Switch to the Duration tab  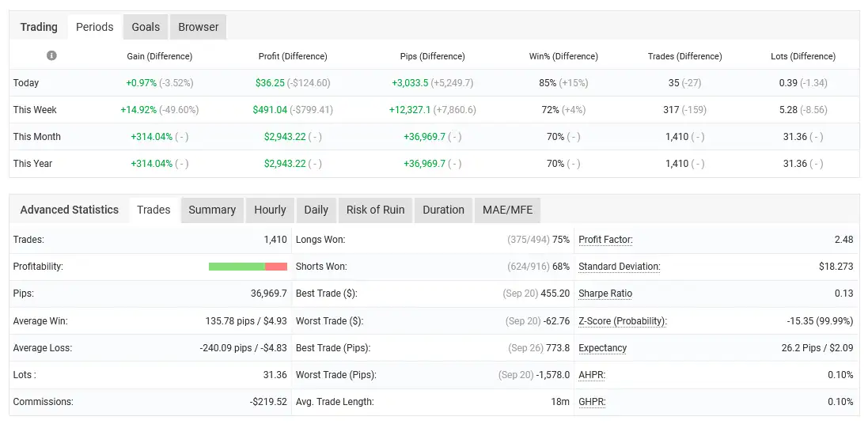(443, 210)
